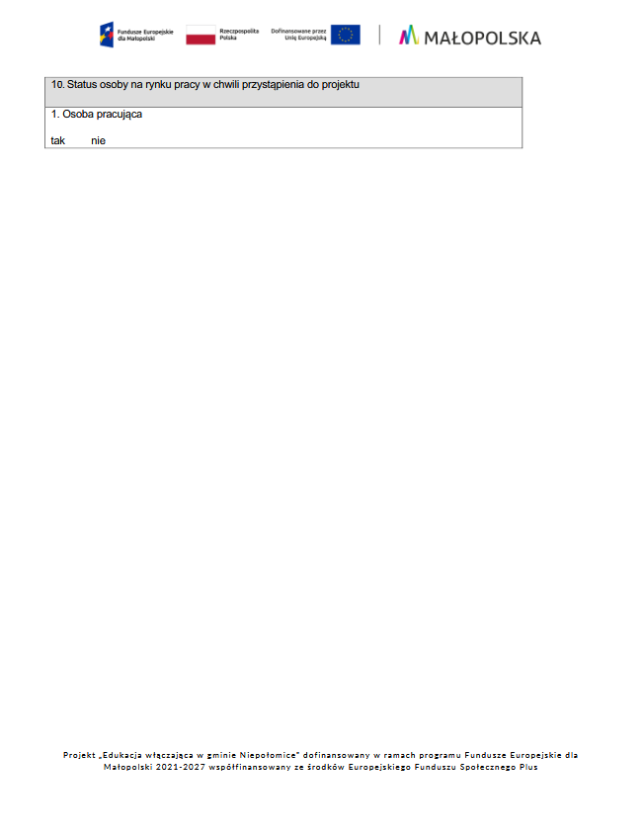Click the colorful Małopolska M logo
Image resolution: width=644 pixels, height=834 pixels.
(408, 36)
